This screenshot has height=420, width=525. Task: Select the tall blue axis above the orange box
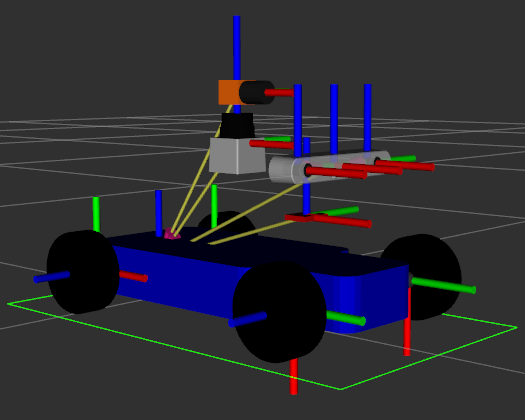point(237,48)
